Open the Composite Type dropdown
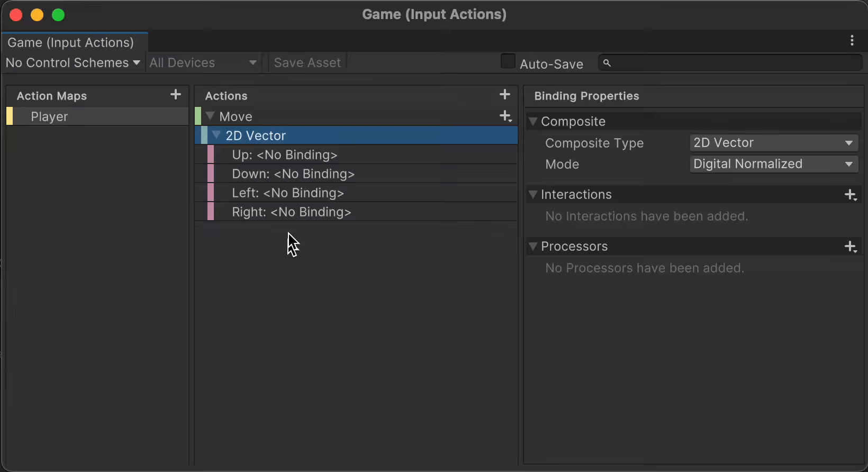The width and height of the screenshot is (868, 472). [774, 143]
